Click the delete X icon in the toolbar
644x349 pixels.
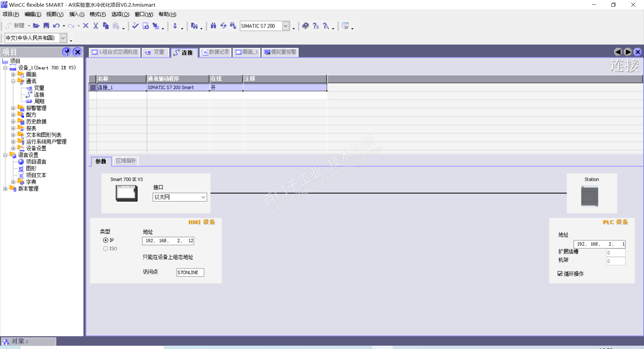pos(86,26)
